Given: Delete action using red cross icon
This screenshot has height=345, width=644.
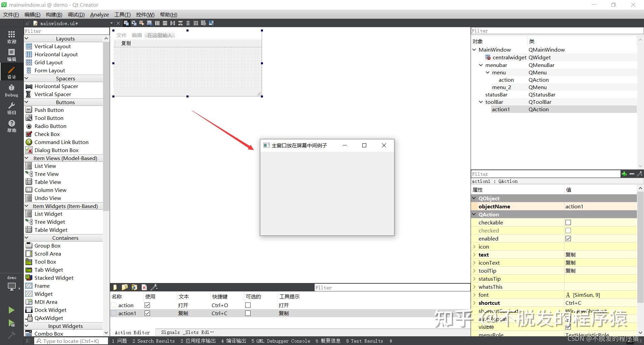Looking at the screenshot, I should [x=144, y=287].
